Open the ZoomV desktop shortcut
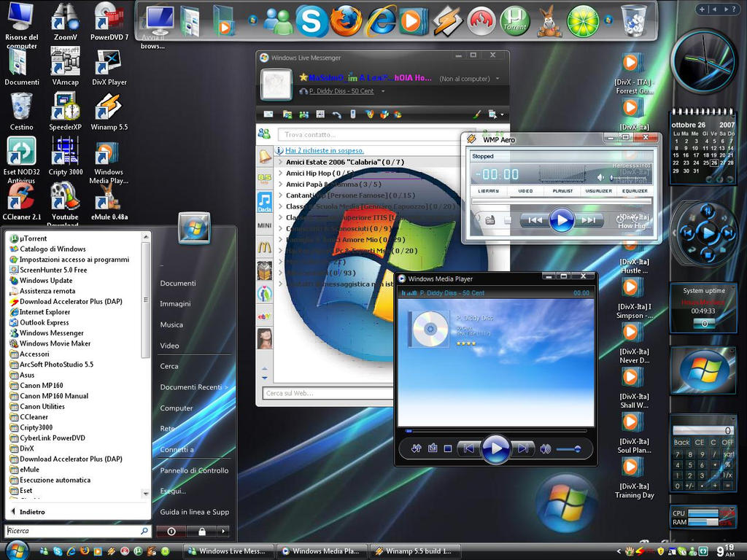Viewport: 747px width, 560px height. [x=65, y=21]
